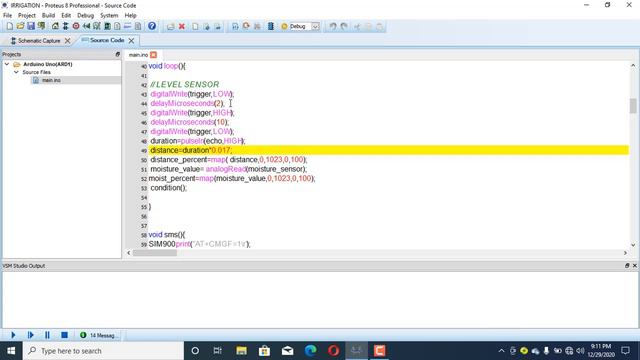Collapse the Arduino Uno(ARD1) tree node

(7, 64)
